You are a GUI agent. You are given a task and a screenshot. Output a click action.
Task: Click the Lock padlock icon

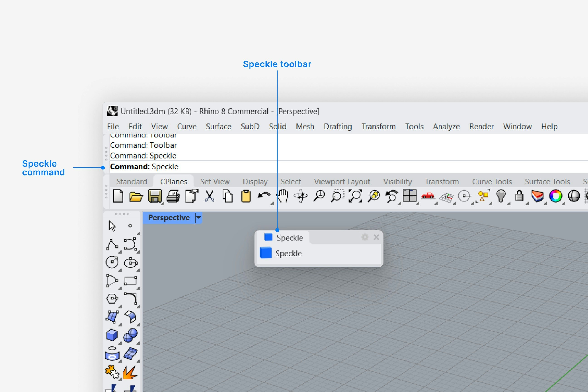[519, 196]
